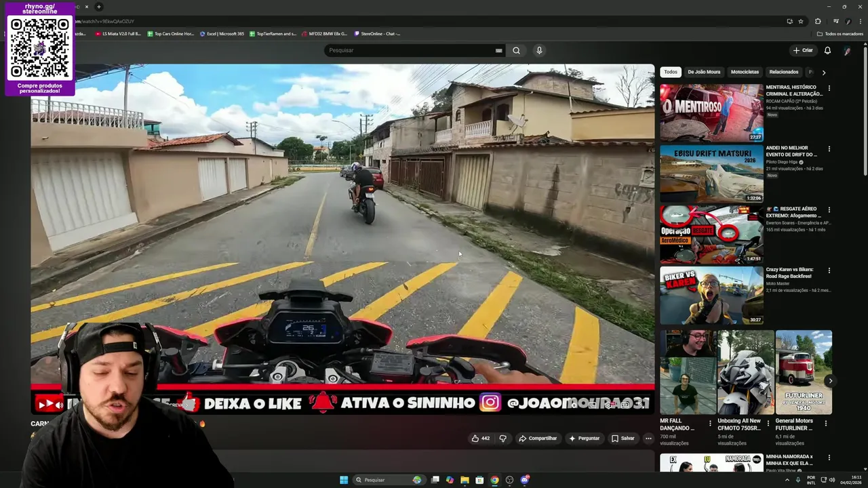Open MFD32 BMW E8x bookmark
Viewport: 868px width, 488px height.
click(x=324, y=34)
